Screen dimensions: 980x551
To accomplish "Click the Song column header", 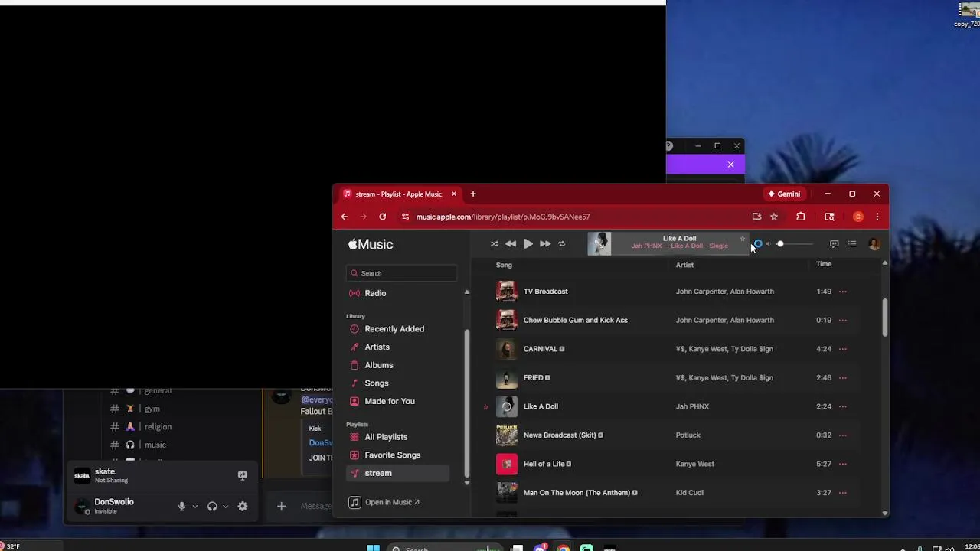I will 504,265.
